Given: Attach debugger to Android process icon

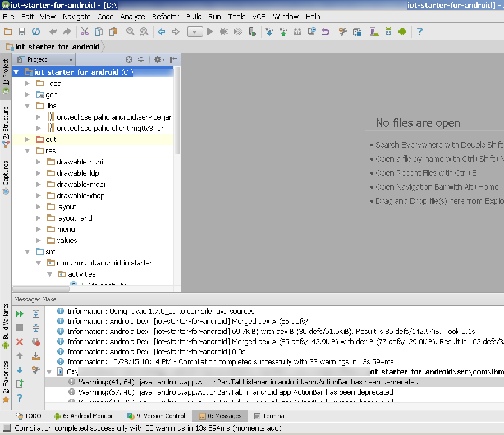Looking at the screenshot, I should coord(253,31).
